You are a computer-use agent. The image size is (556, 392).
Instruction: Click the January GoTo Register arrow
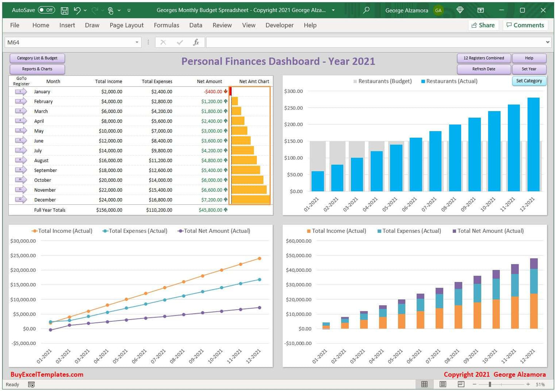click(21, 92)
